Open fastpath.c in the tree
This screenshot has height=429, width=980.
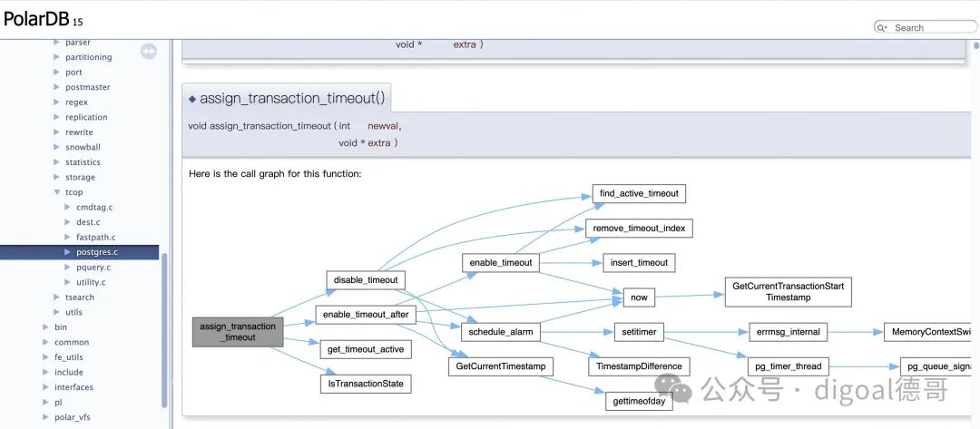click(96, 238)
